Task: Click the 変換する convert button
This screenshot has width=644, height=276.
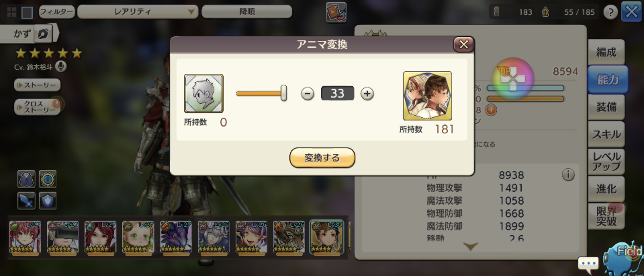Action: (322, 158)
